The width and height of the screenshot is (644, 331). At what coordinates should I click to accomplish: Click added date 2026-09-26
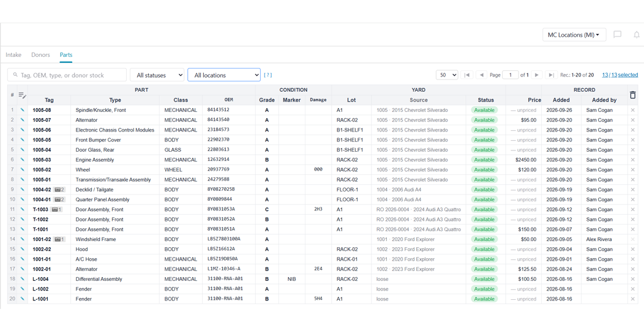(558, 110)
